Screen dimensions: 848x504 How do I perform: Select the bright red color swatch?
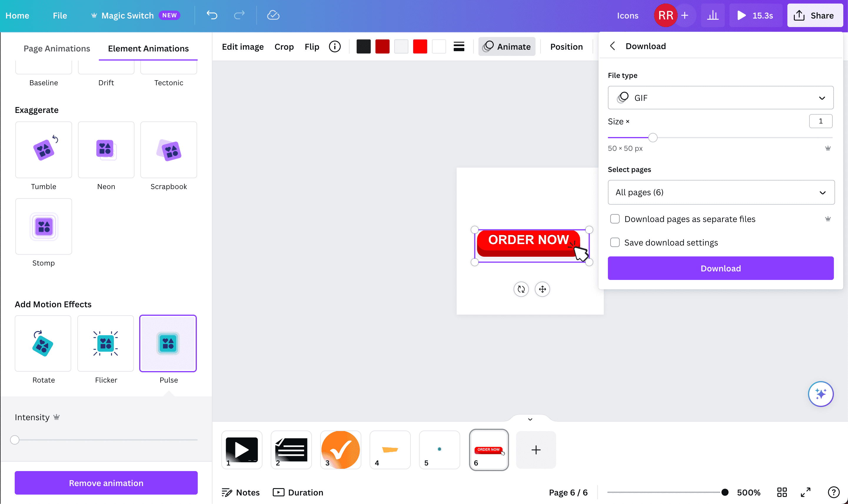point(420,46)
